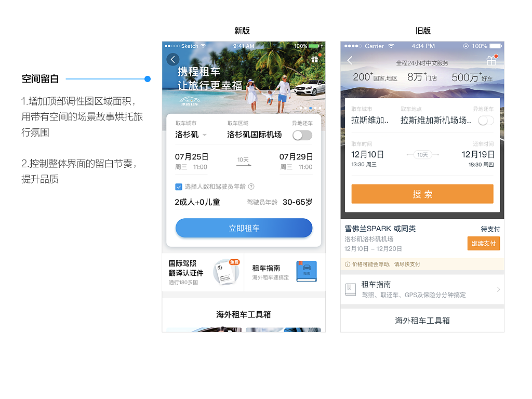This screenshot has height=399, width=532.
Task: Select old version pickup location 拉斯维加斯机场
Action: pyautogui.click(x=436, y=120)
